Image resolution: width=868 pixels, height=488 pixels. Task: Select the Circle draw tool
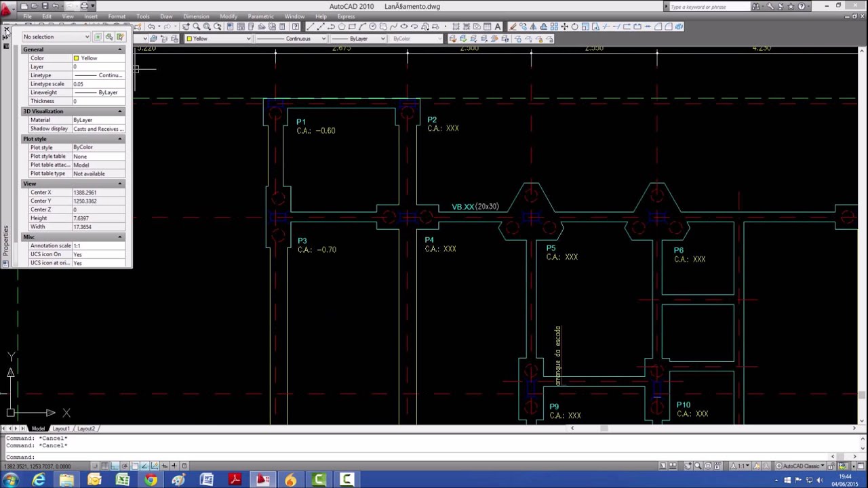tap(372, 26)
